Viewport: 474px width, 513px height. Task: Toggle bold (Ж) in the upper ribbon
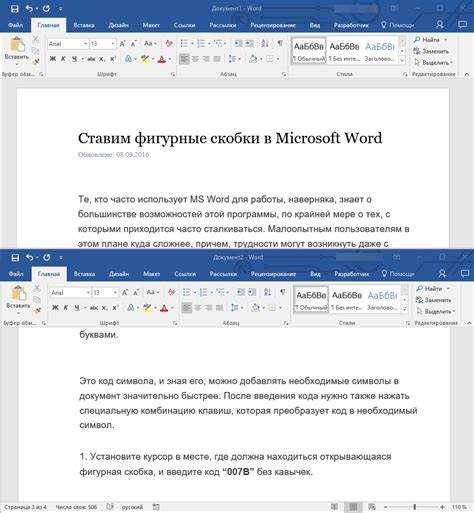coord(53,59)
